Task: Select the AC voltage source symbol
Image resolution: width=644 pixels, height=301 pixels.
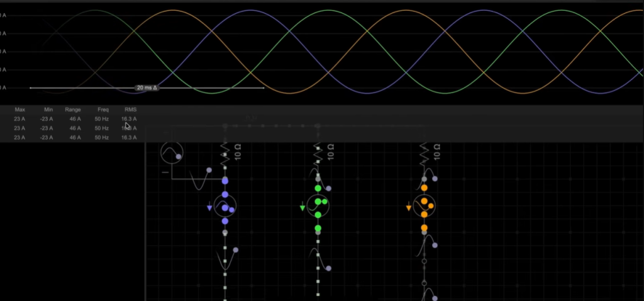Action: pyautogui.click(x=170, y=152)
